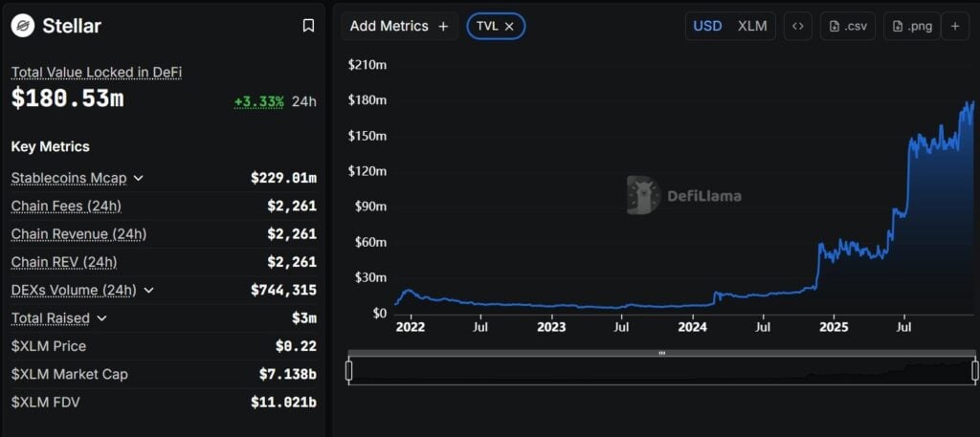The height and width of the screenshot is (437, 980).
Task: Click the $3m Total Raised value
Action: point(303,318)
